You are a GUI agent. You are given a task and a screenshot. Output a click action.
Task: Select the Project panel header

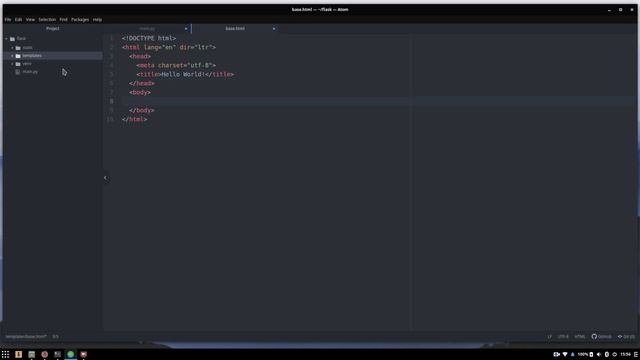pyautogui.click(x=53, y=29)
